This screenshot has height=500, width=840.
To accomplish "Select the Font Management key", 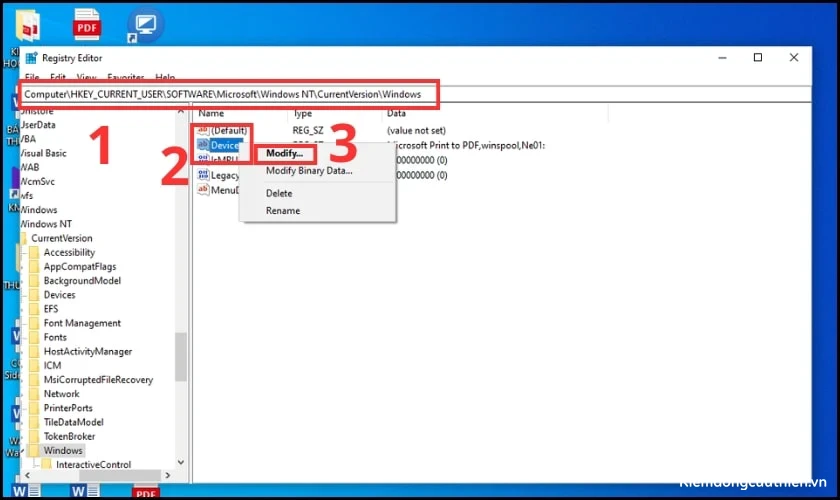I will click(x=82, y=323).
